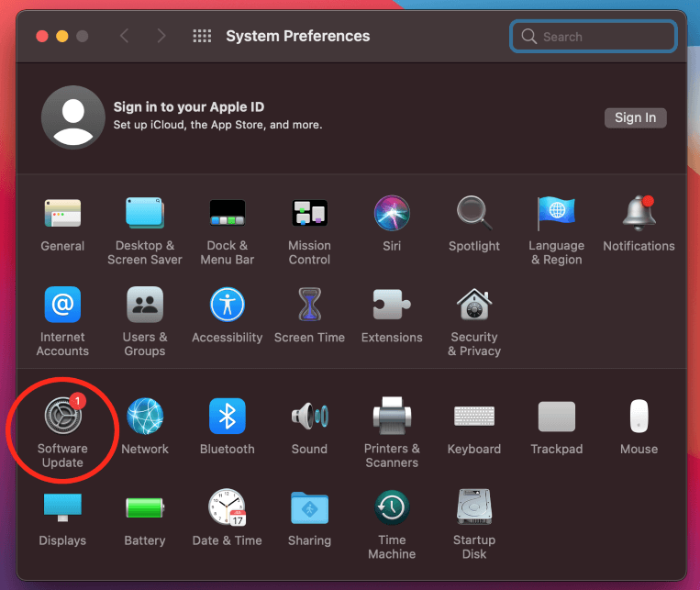700x590 pixels.
Task: Open Network preferences
Action: point(145,417)
